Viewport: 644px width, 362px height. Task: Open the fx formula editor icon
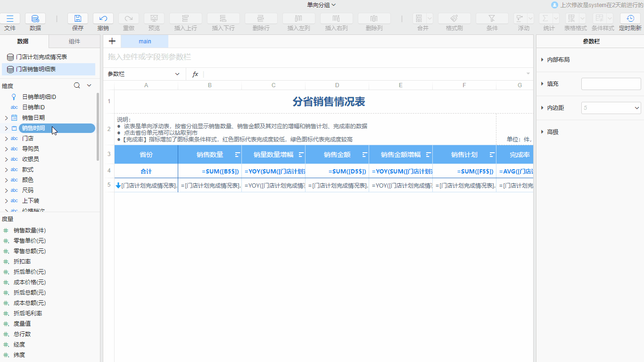[195, 74]
